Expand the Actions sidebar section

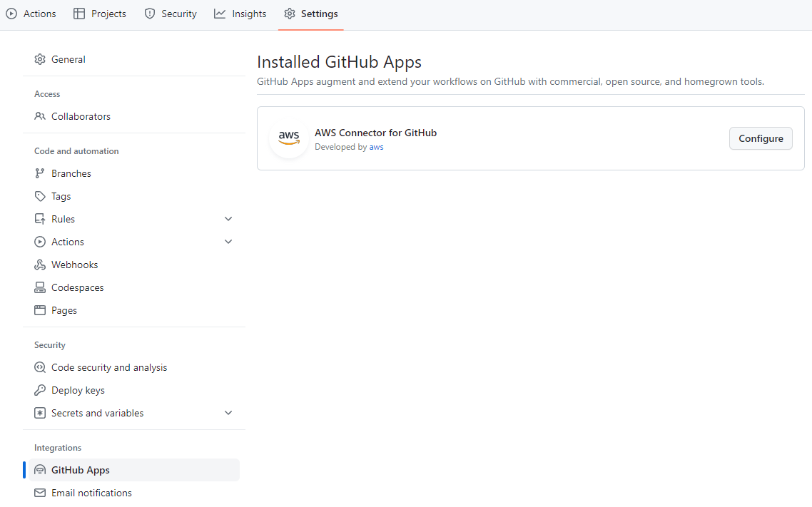tap(228, 242)
